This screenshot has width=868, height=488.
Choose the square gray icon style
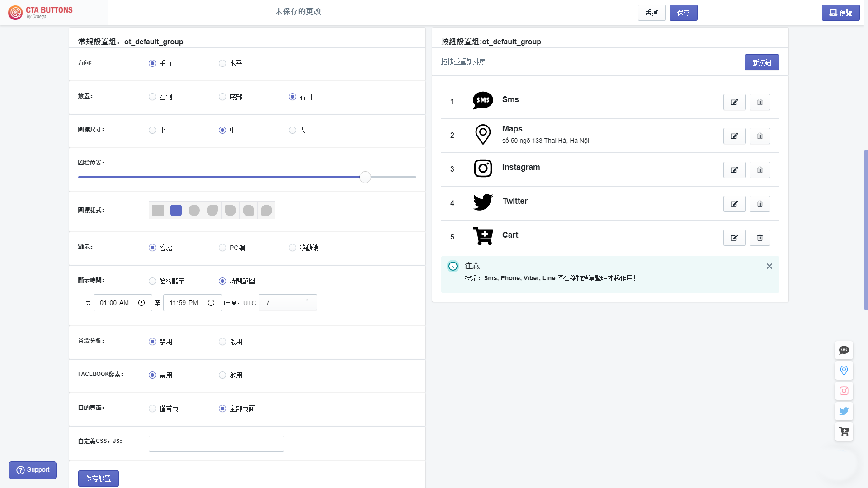tap(158, 210)
